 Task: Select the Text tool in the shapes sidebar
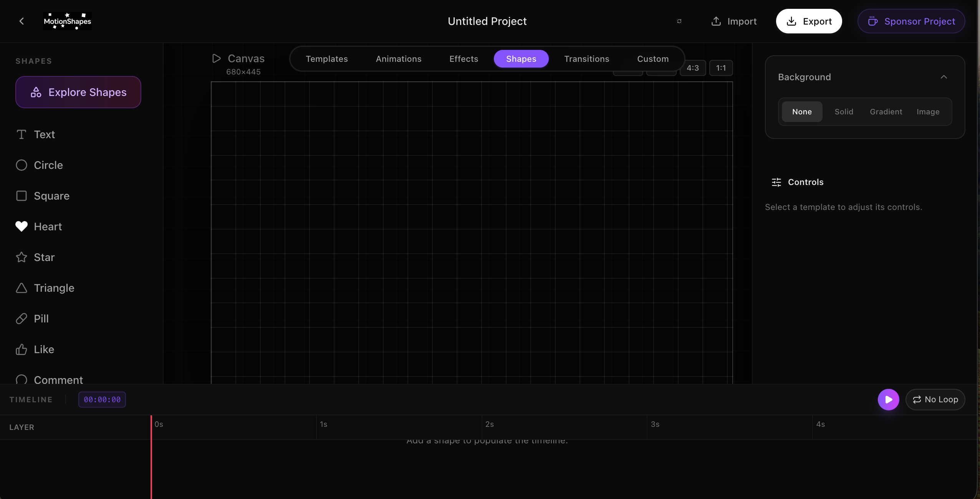point(44,134)
